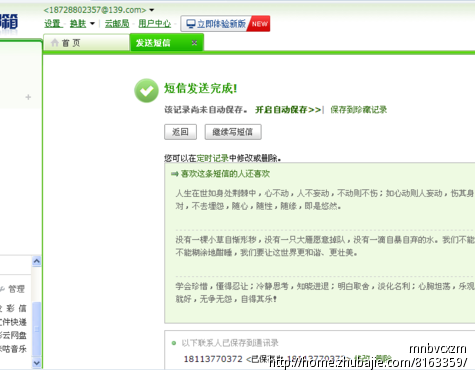Open 咪咕音乐 in the sidebar
This screenshot has width=475, height=370.
pos(13,349)
